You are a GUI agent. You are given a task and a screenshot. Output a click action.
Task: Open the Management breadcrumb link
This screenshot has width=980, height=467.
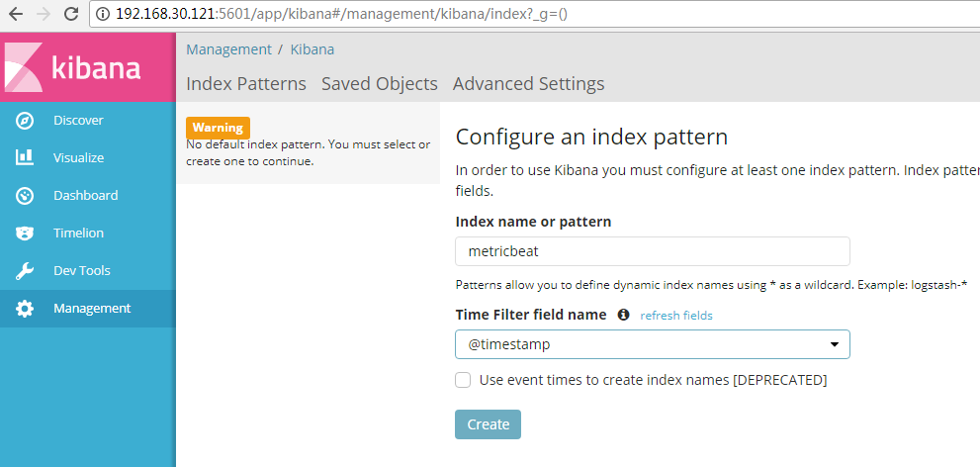click(x=228, y=49)
